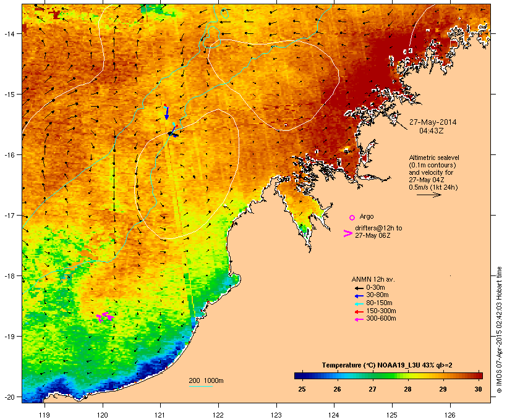Click the '27-May-2014' date label
The height and width of the screenshot is (420, 507).
(x=433, y=122)
